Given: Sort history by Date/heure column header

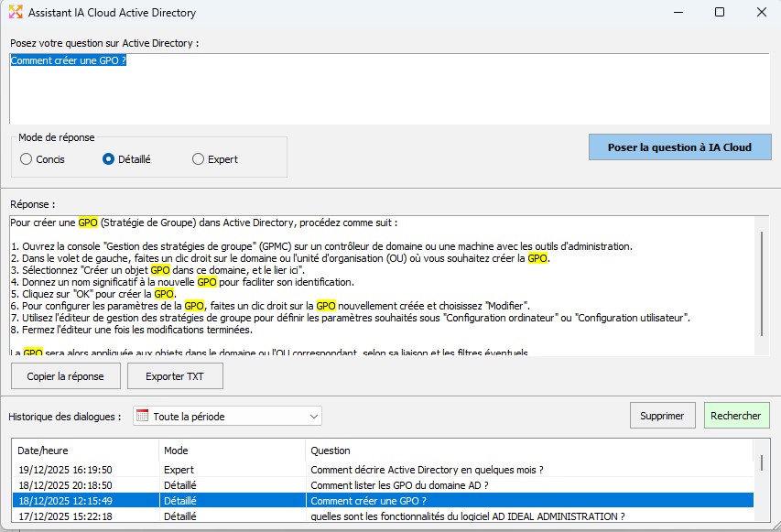Looking at the screenshot, I should pos(85,451).
